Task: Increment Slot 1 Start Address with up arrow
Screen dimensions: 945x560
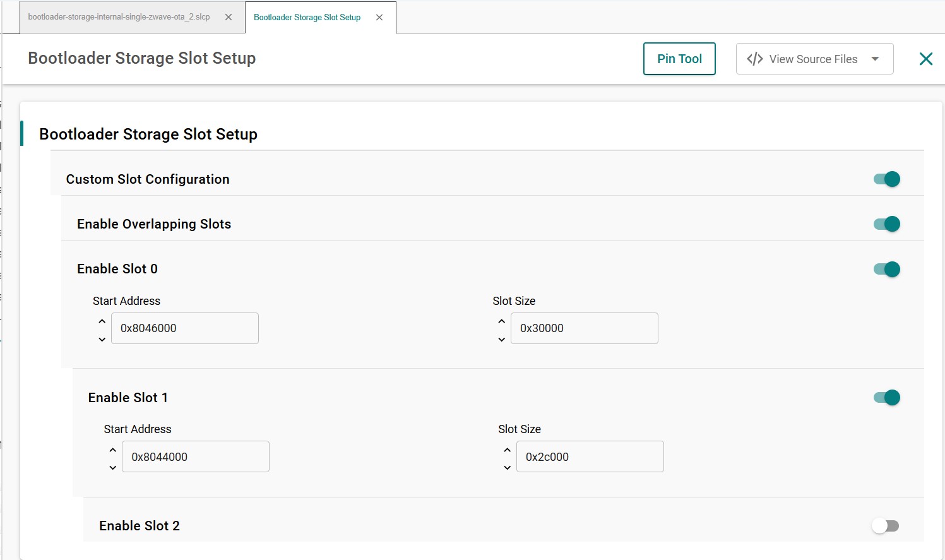Action: [x=112, y=450]
